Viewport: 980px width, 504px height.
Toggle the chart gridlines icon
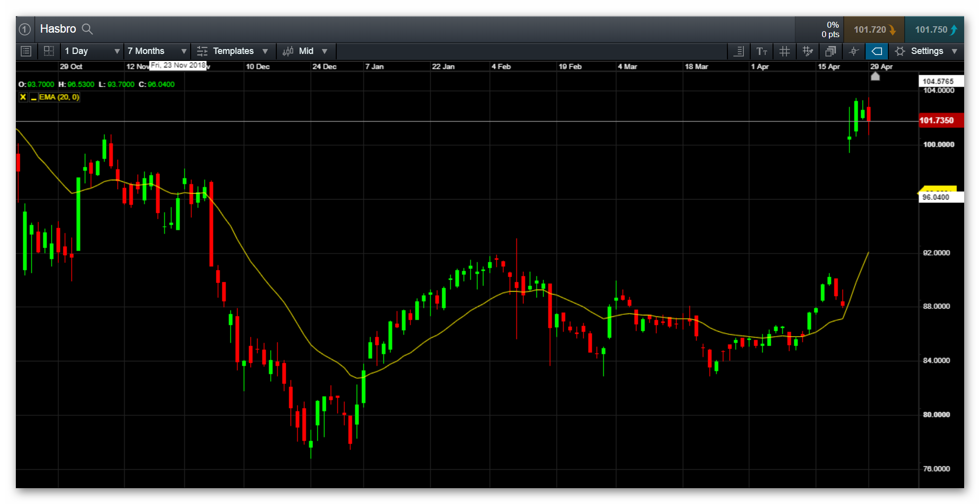tap(784, 51)
